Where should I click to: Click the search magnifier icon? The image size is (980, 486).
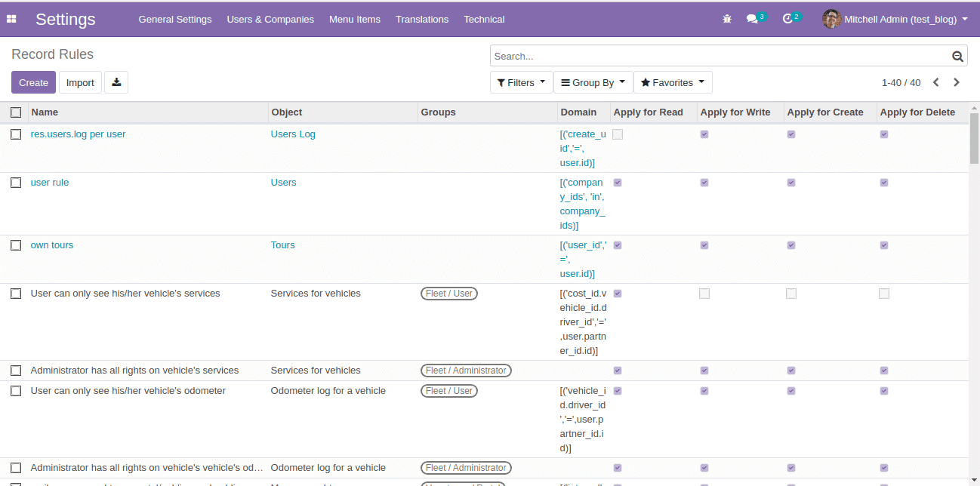point(957,56)
